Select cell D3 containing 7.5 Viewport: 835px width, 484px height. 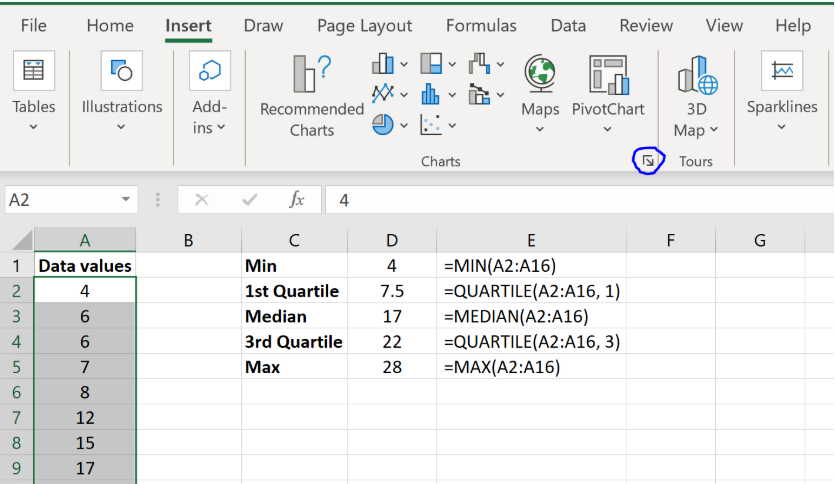coord(391,291)
